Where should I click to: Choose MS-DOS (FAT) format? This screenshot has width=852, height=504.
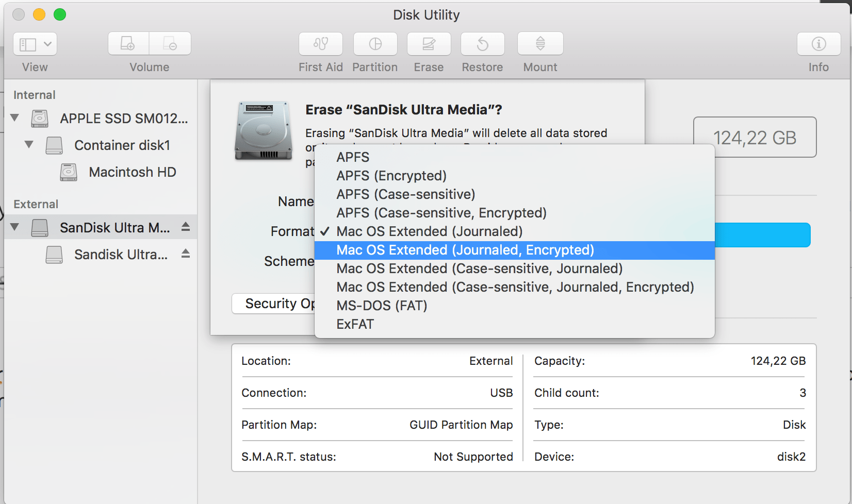pyautogui.click(x=381, y=305)
